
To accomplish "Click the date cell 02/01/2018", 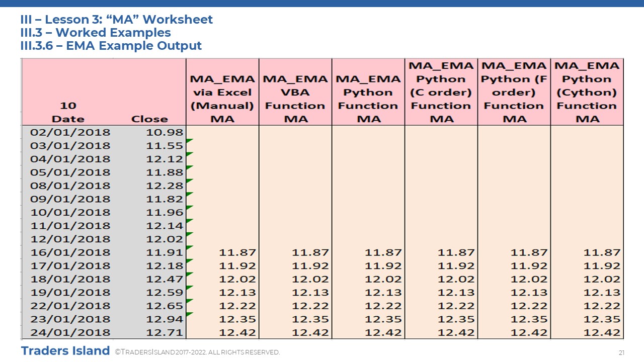I will [x=70, y=132].
